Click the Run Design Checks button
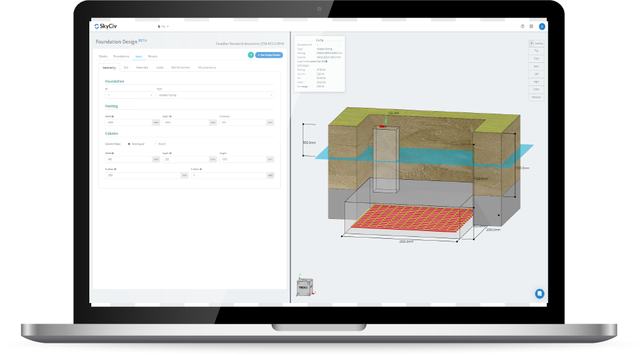 pos(269,55)
